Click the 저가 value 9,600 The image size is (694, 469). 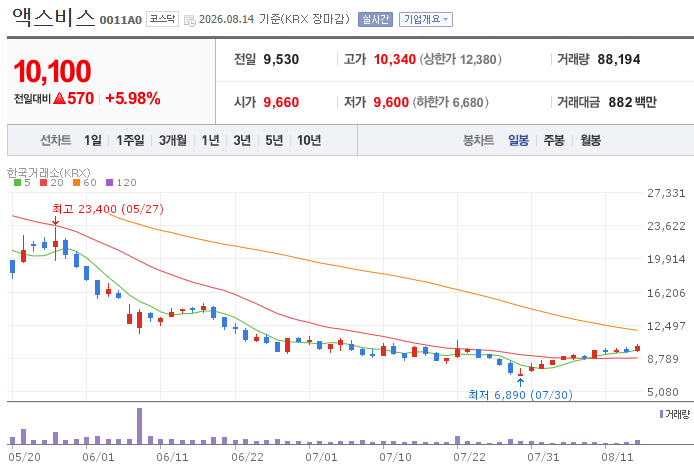(391, 102)
